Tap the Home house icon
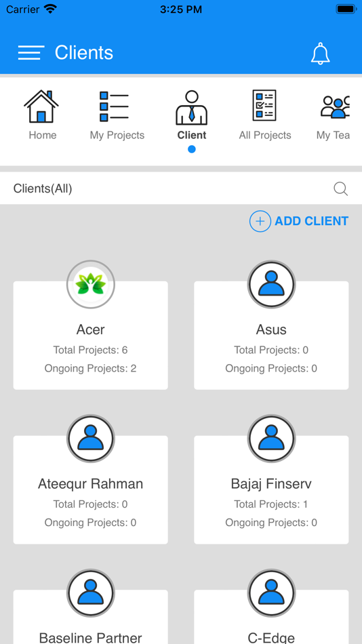362x644 pixels. (41, 106)
